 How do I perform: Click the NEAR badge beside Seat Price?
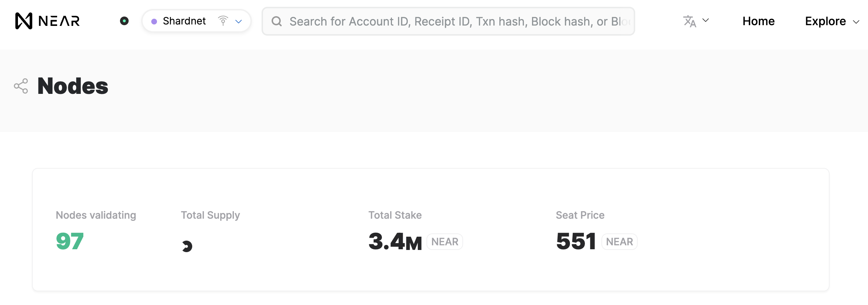point(619,242)
